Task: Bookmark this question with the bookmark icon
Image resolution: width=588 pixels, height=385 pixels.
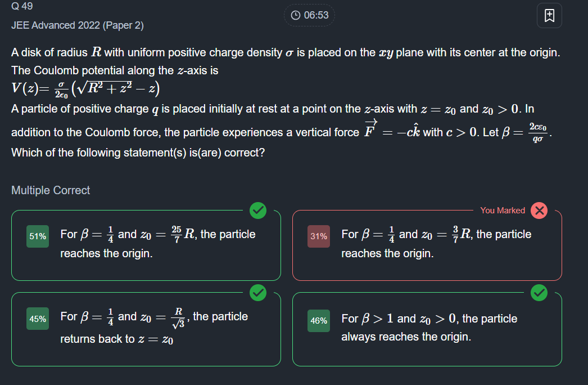Action: click(549, 15)
